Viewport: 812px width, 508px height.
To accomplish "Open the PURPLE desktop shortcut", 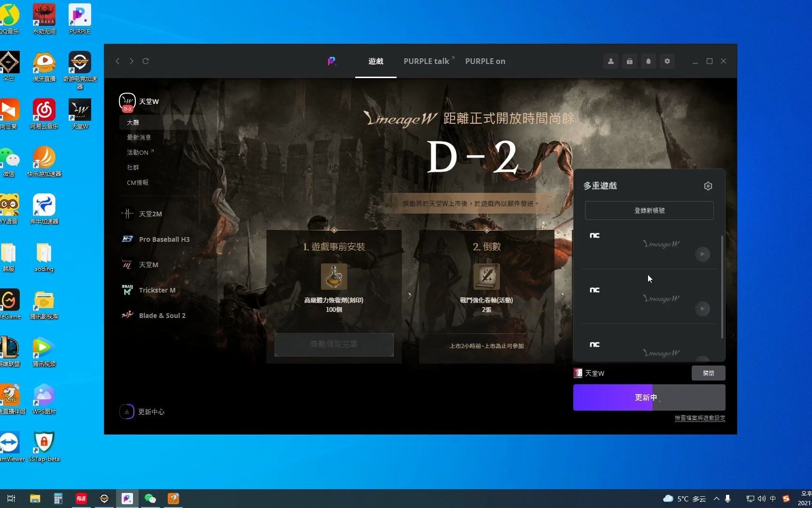I will (80, 19).
